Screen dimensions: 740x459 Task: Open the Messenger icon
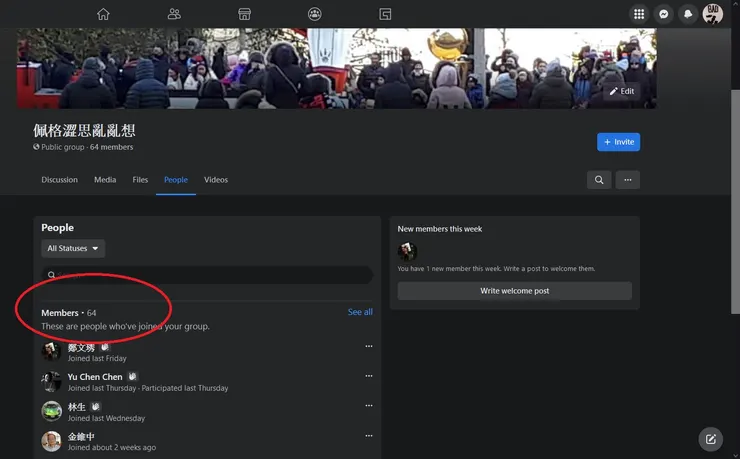(664, 14)
